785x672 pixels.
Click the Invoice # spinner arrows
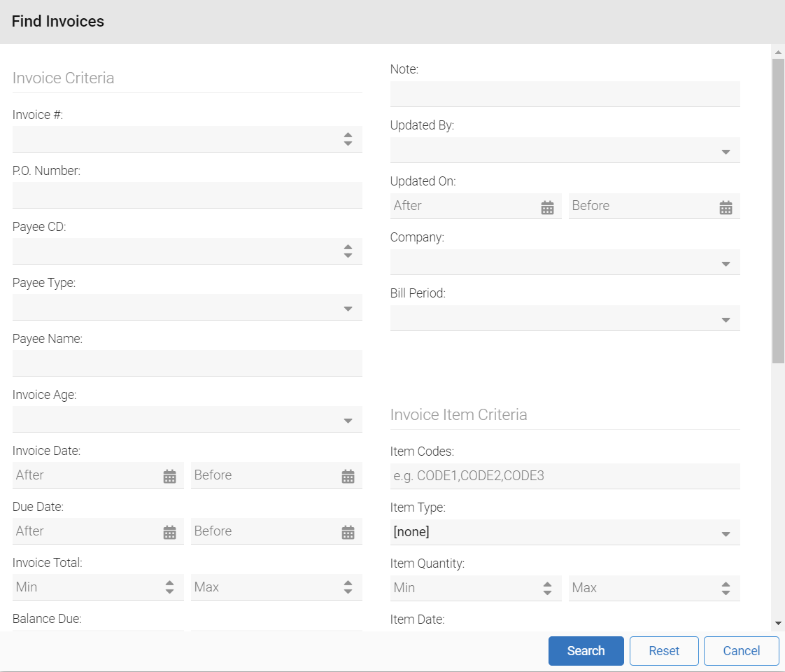coord(348,139)
